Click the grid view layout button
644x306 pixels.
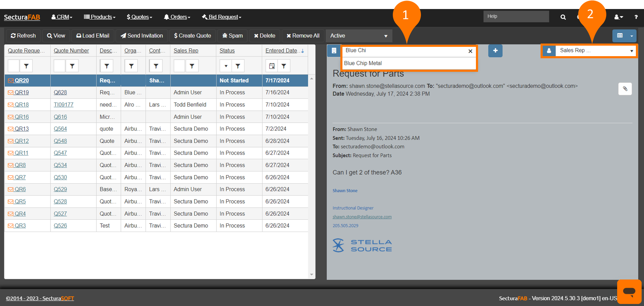620,36
